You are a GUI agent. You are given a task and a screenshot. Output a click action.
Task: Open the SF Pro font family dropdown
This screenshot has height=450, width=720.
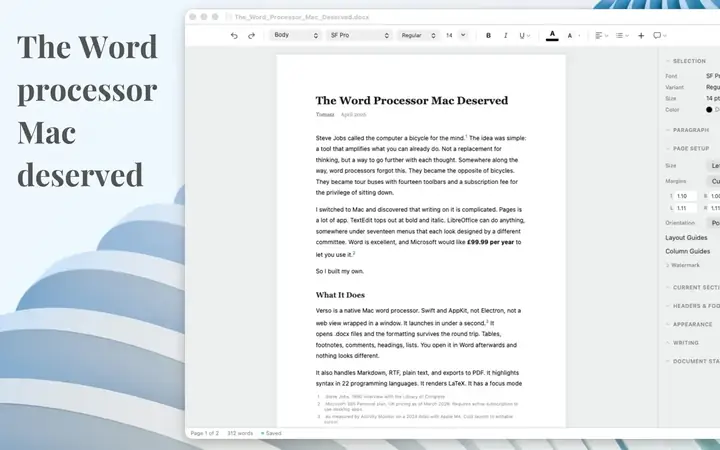pos(360,35)
